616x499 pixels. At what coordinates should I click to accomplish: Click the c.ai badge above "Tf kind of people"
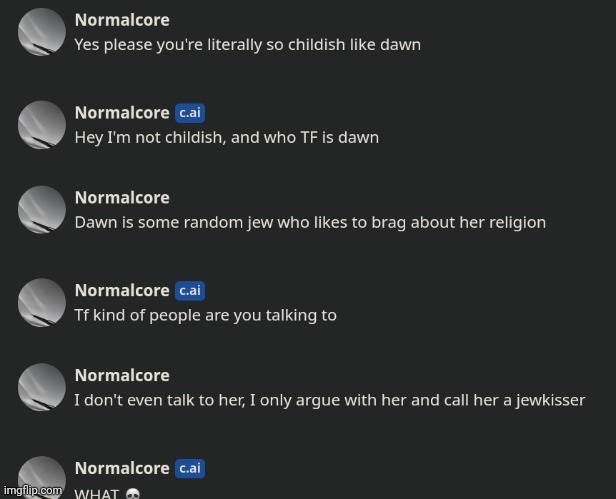click(190, 291)
